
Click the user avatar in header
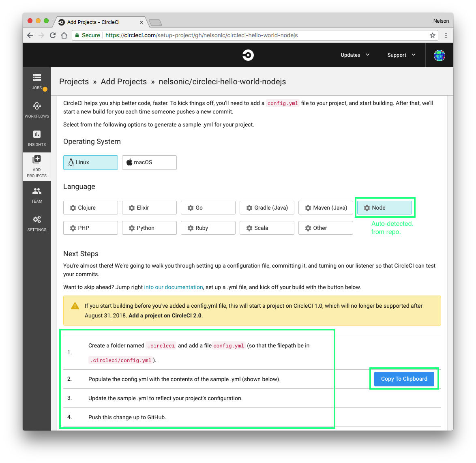[439, 55]
